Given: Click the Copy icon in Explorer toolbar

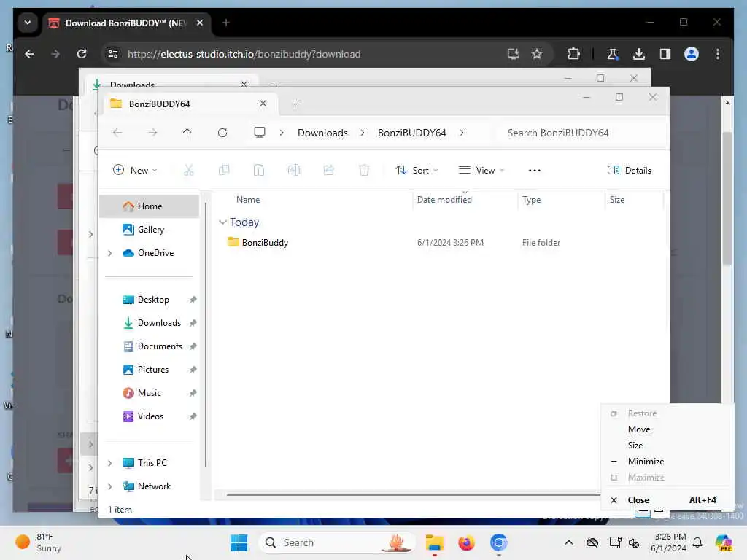Looking at the screenshot, I should (x=223, y=170).
